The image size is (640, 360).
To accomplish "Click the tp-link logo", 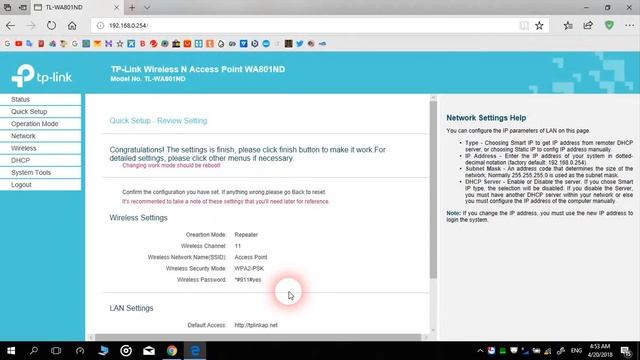I will tap(42, 76).
